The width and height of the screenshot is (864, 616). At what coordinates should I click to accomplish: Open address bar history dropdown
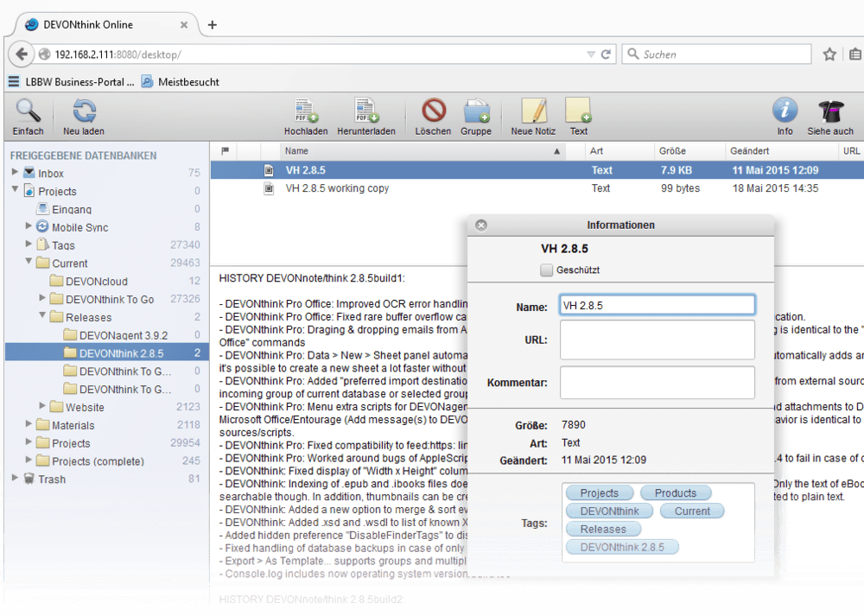pyautogui.click(x=591, y=54)
